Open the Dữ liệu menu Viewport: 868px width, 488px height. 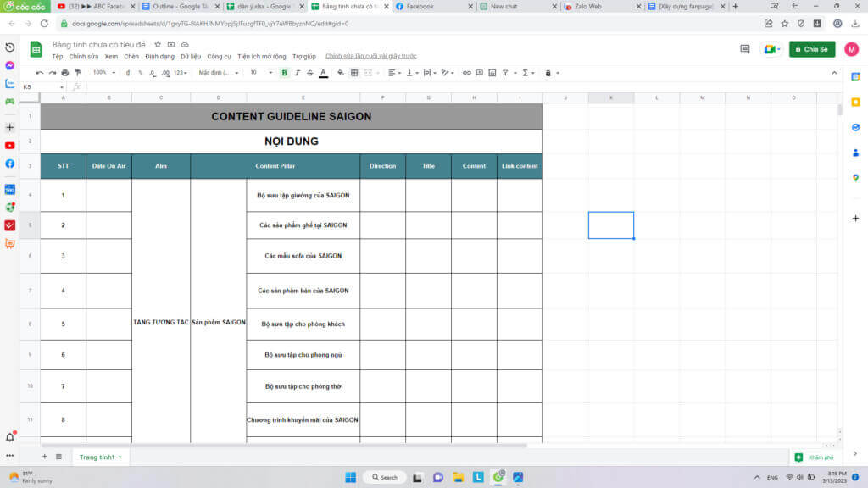click(191, 57)
